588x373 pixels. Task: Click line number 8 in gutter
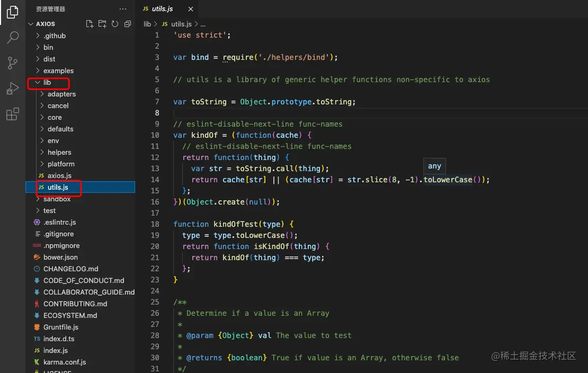[157, 112]
